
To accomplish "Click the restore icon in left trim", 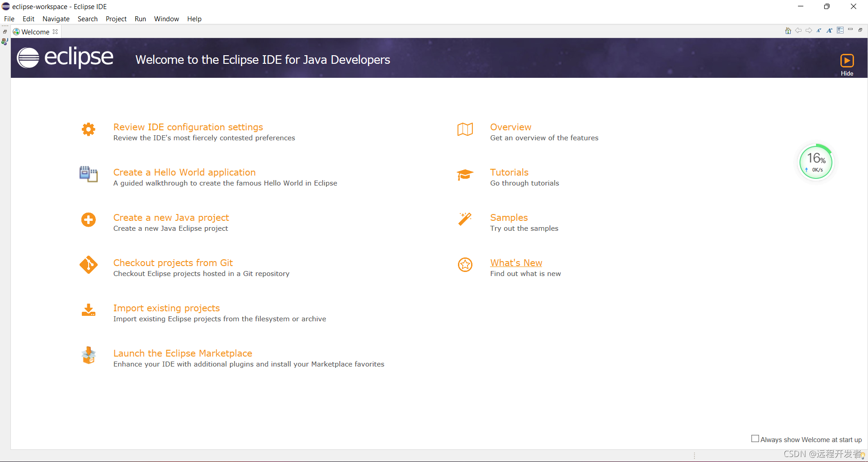I will 5,32.
